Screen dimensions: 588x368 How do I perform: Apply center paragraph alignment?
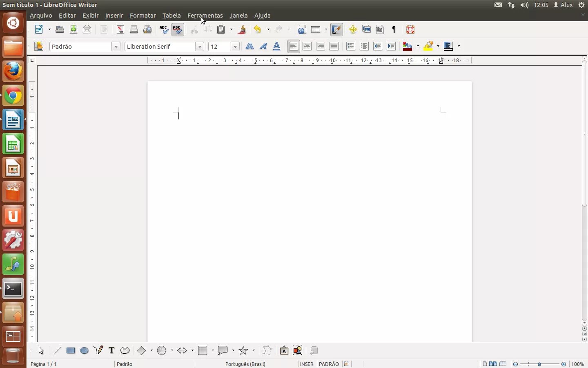point(307,47)
